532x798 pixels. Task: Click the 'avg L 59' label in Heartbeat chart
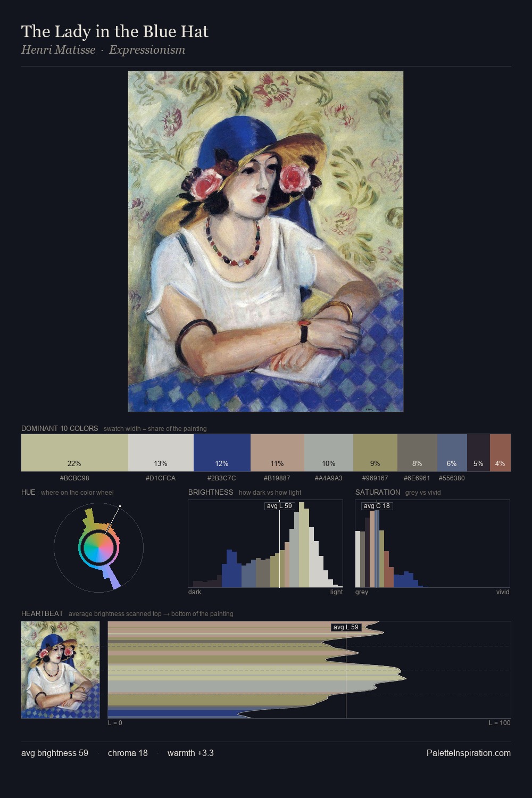(x=346, y=627)
